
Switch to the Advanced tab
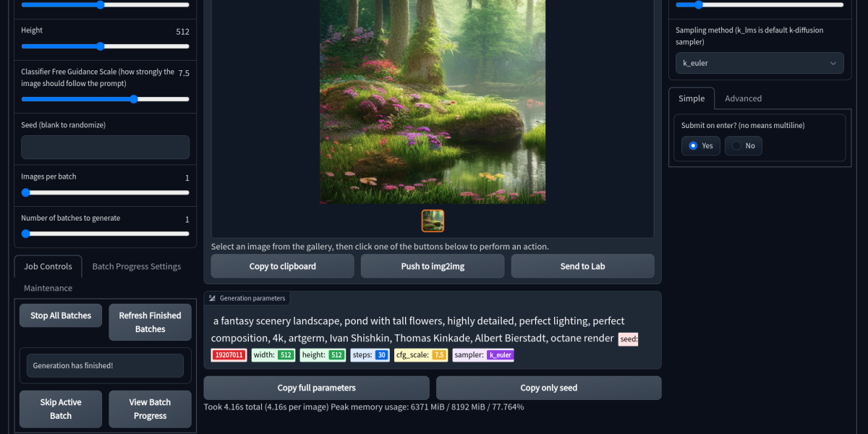743,98
